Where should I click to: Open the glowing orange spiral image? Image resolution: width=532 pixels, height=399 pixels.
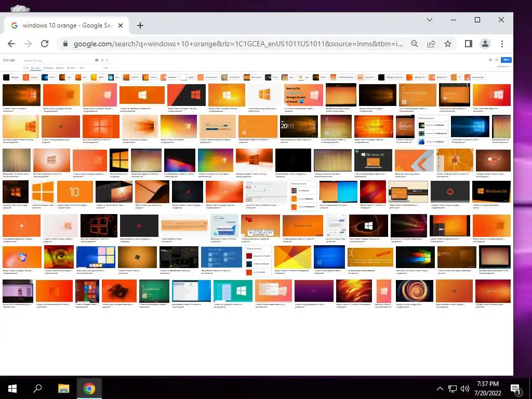tap(414, 291)
